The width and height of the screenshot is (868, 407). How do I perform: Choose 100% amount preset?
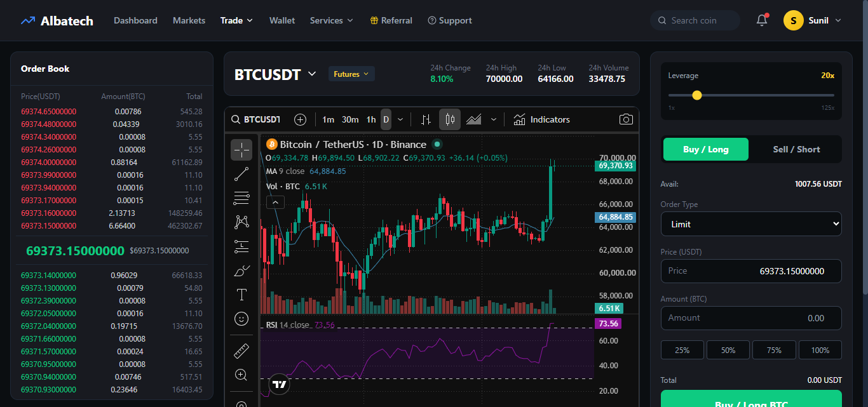(820, 350)
